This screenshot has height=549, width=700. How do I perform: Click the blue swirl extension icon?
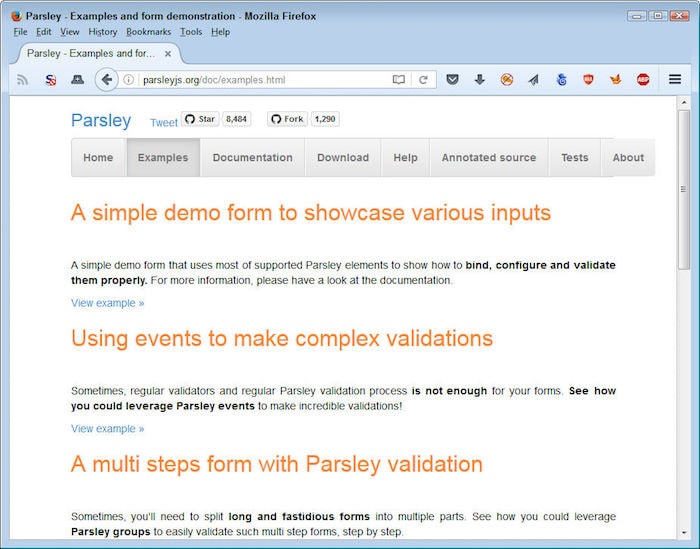tap(562, 80)
